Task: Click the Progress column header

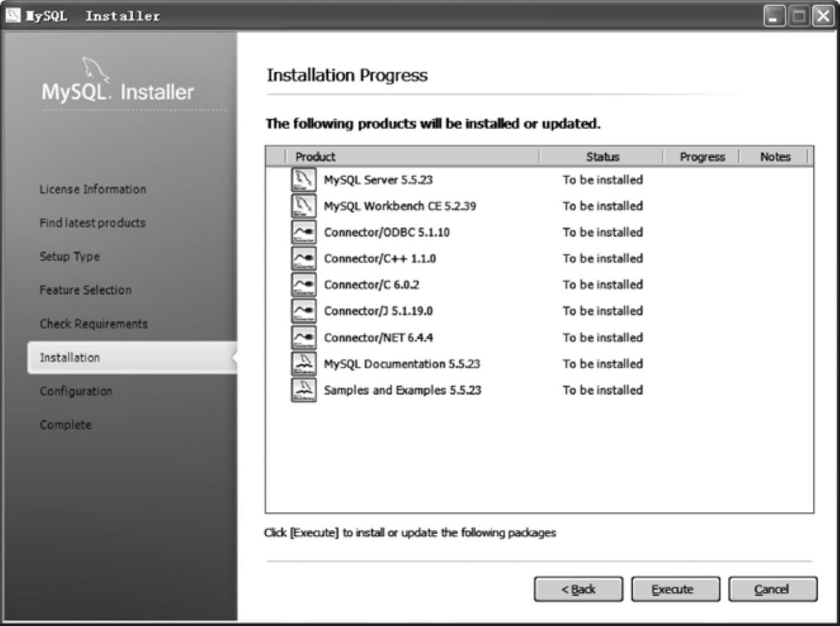Action: click(702, 156)
